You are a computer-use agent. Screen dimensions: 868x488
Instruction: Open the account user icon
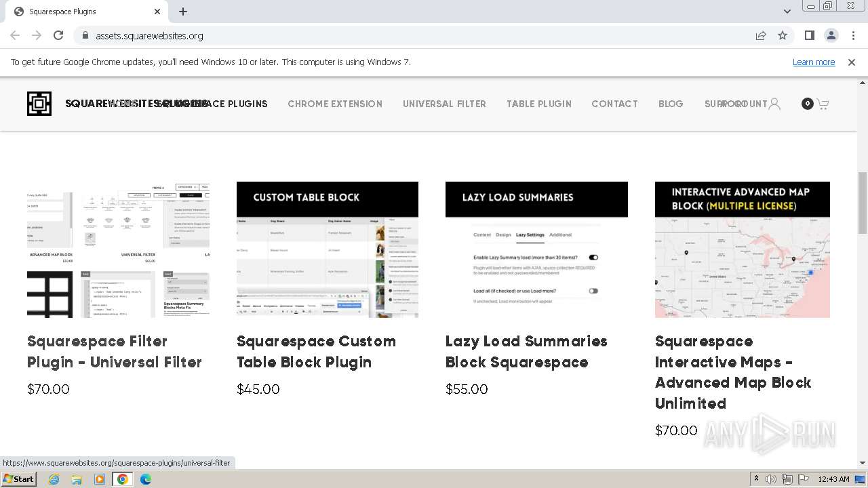[774, 104]
